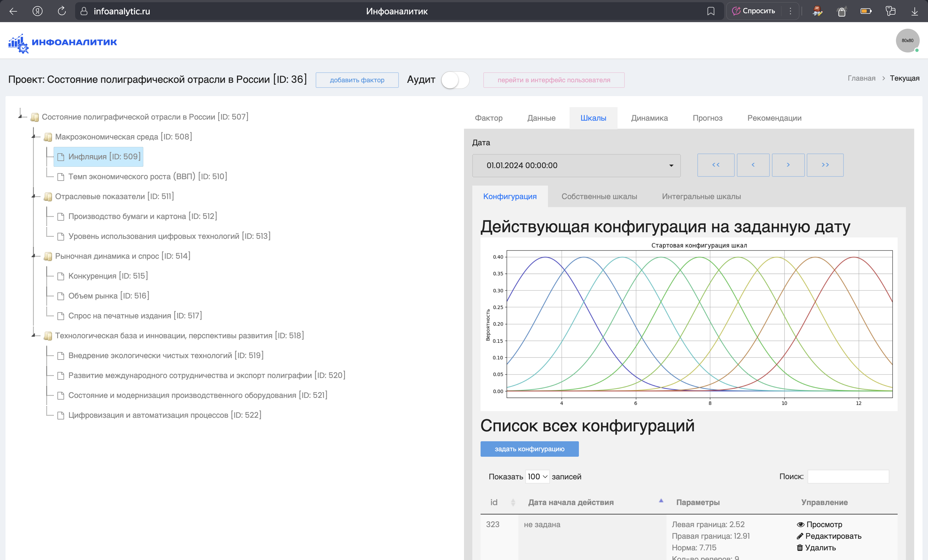Click the добавить фактор button
Screen dimensions: 928x560
(x=357, y=80)
